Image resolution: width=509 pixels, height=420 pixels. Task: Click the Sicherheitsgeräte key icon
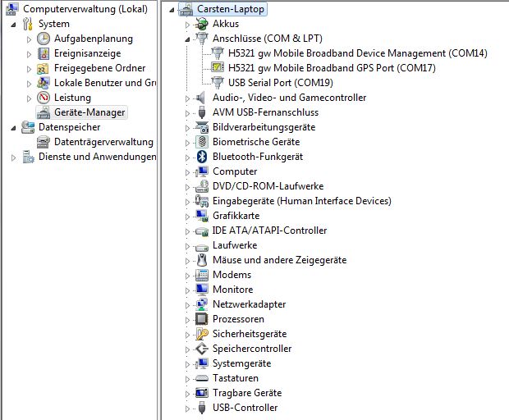point(202,334)
